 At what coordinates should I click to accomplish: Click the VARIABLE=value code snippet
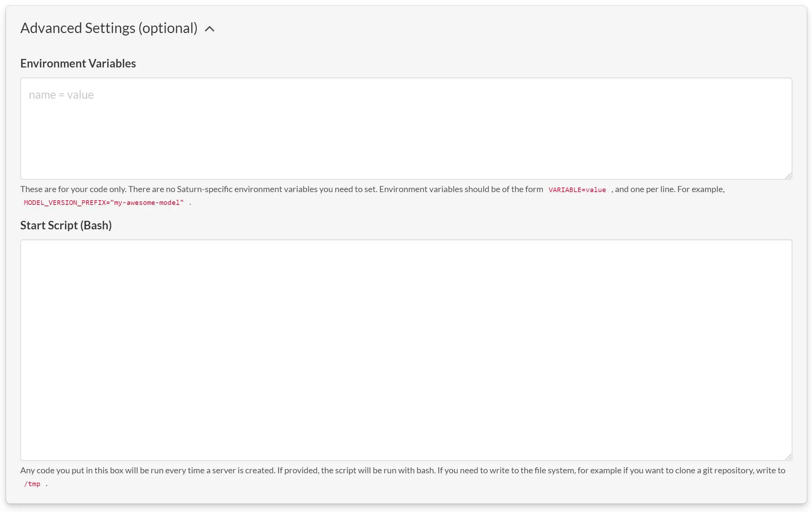(577, 190)
